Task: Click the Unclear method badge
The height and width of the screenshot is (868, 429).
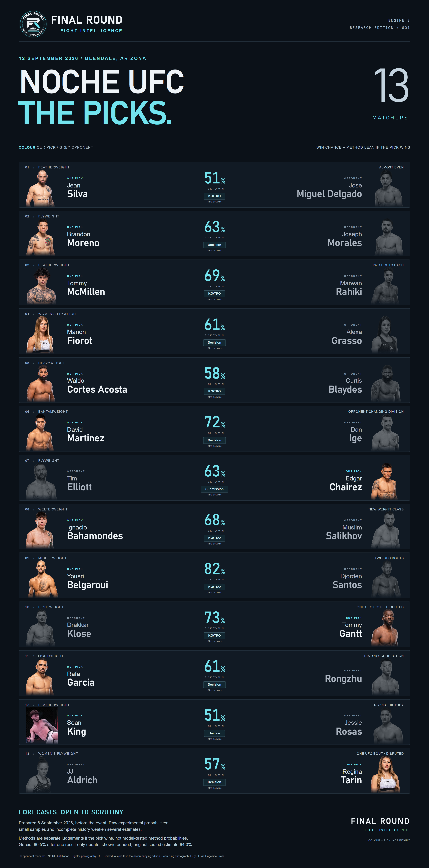Action: [x=214, y=733]
